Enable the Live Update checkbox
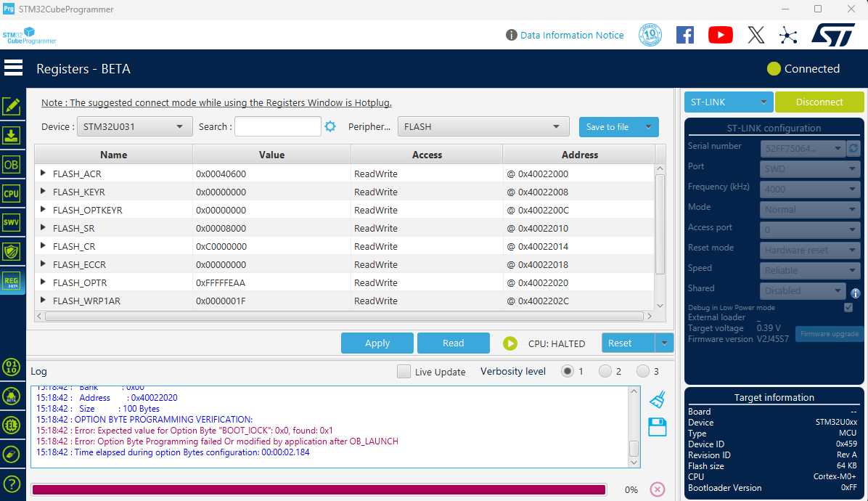This screenshot has height=501, width=868. click(x=404, y=371)
